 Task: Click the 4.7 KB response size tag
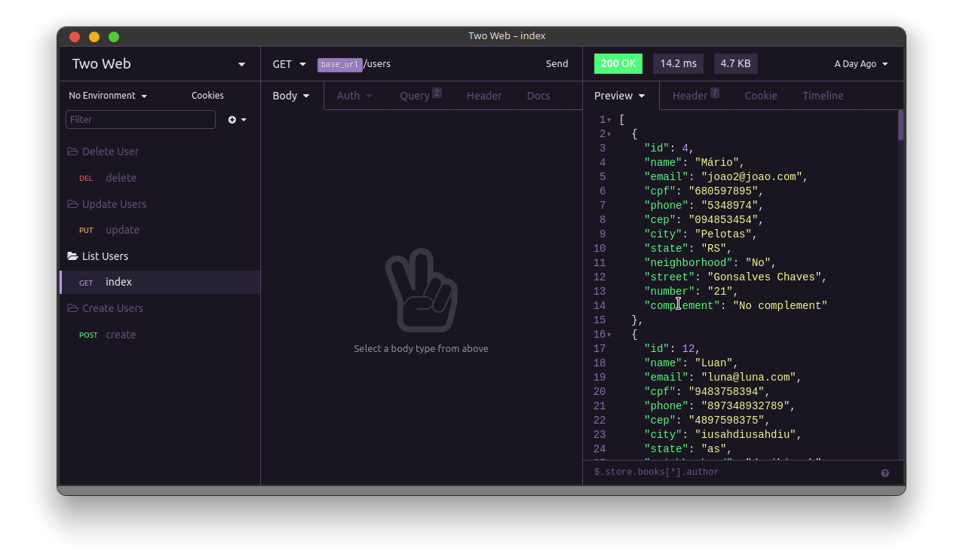point(736,64)
